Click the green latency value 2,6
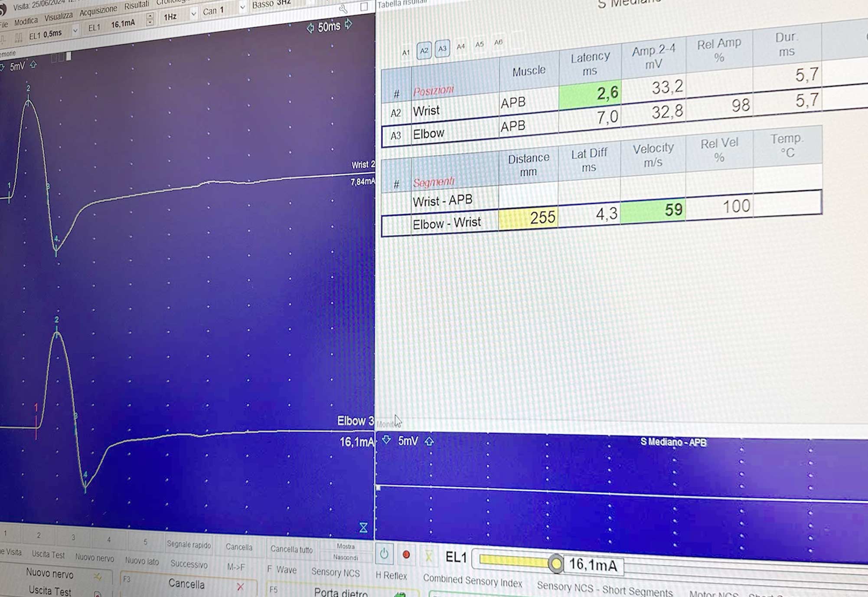The width and height of the screenshot is (868, 597). coord(590,94)
